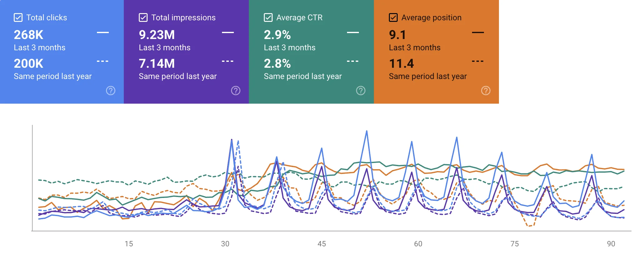This screenshot has width=644, height=261.
Task: Select the solid line indicator next to 268K
Action: click(103, 32)
